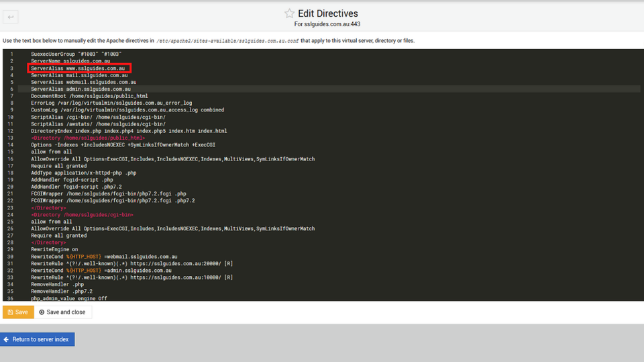Click the DirectoryIndex directive line
Screen dimensions: 644x362
pos(129,131)
